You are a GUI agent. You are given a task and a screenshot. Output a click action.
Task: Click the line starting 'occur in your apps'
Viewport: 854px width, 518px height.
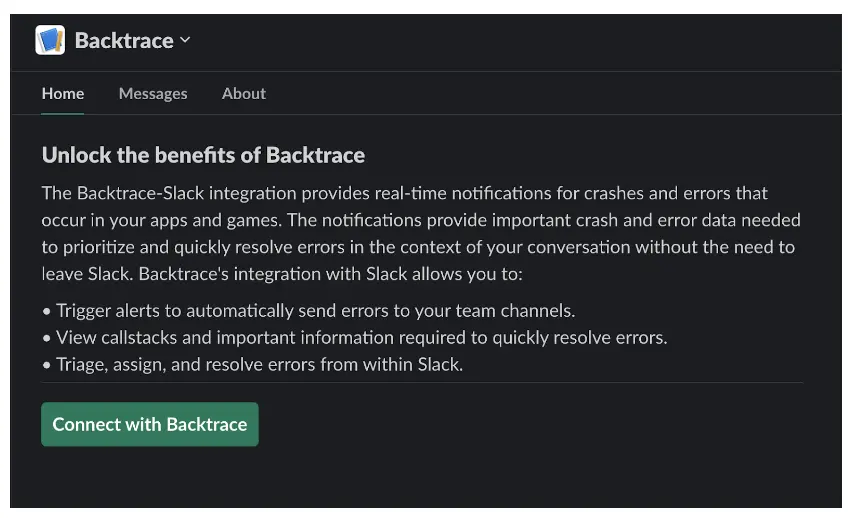[x=420, y=219]
